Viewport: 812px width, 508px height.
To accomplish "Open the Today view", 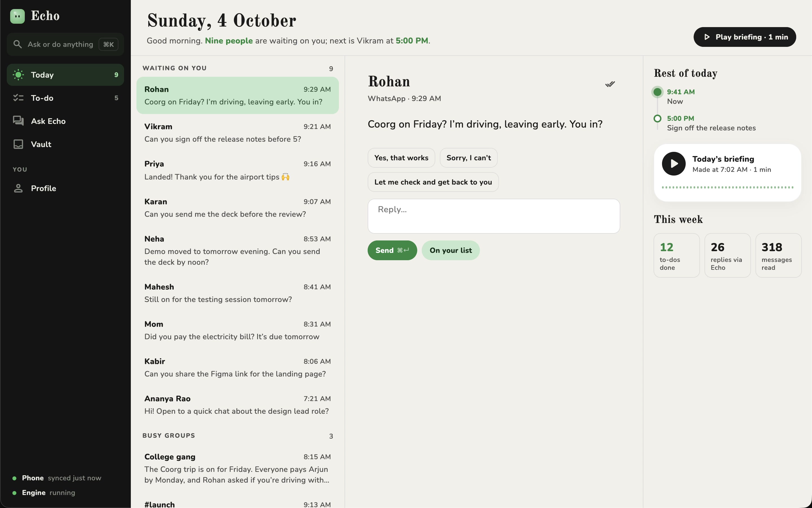I will pos(65,75).
